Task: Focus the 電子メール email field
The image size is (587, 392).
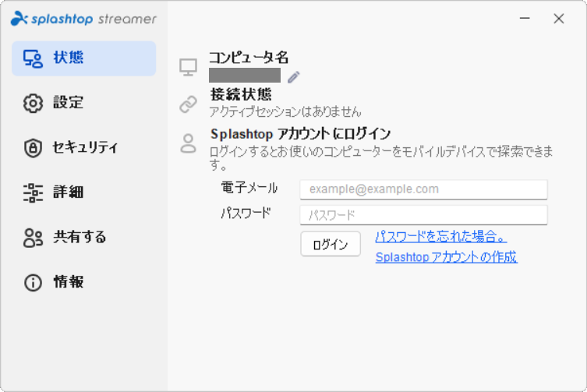Action: point(423,189)
